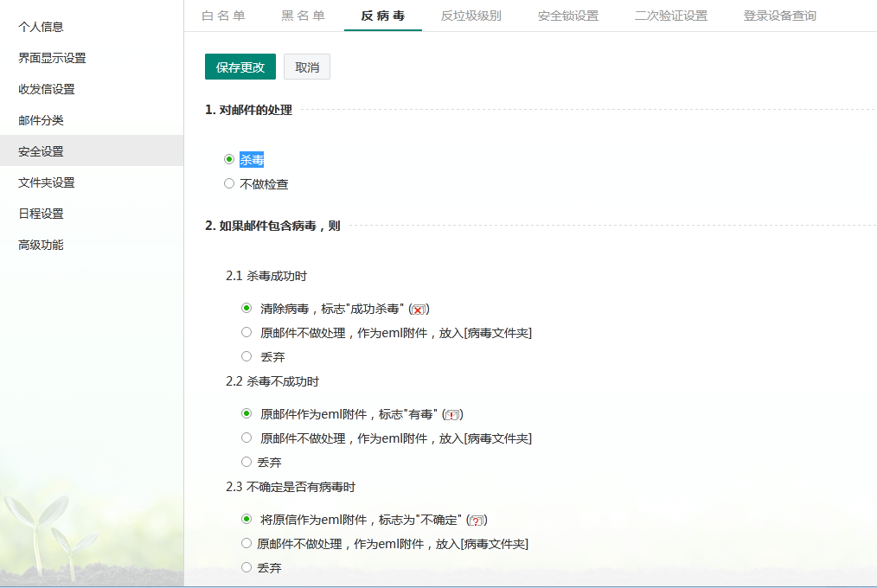877x588 pixels.
Task: Click the "有毒" warning envelope icon
Action: coord(452,415)
